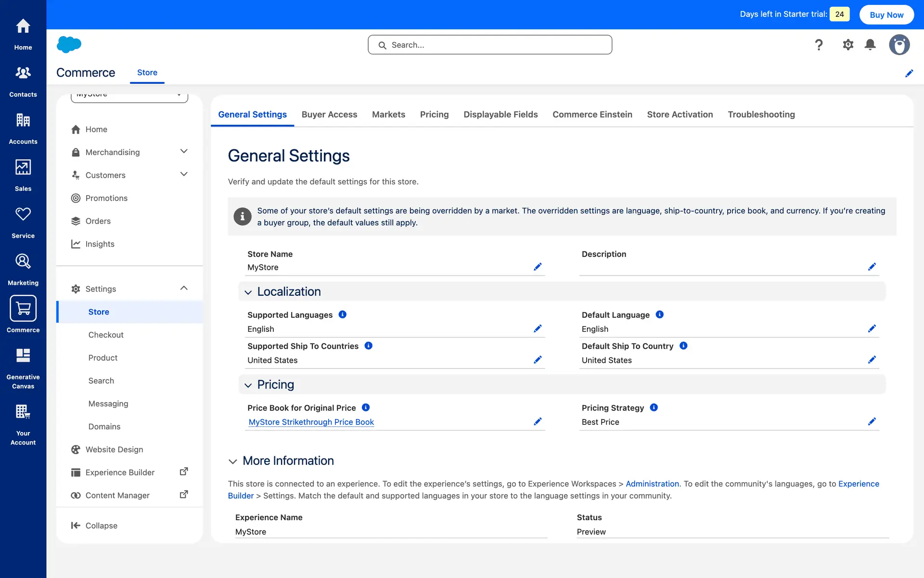Edit the Store Name pencil icon
Viewport: 924px width, 578px height.
tap(538, 267)
